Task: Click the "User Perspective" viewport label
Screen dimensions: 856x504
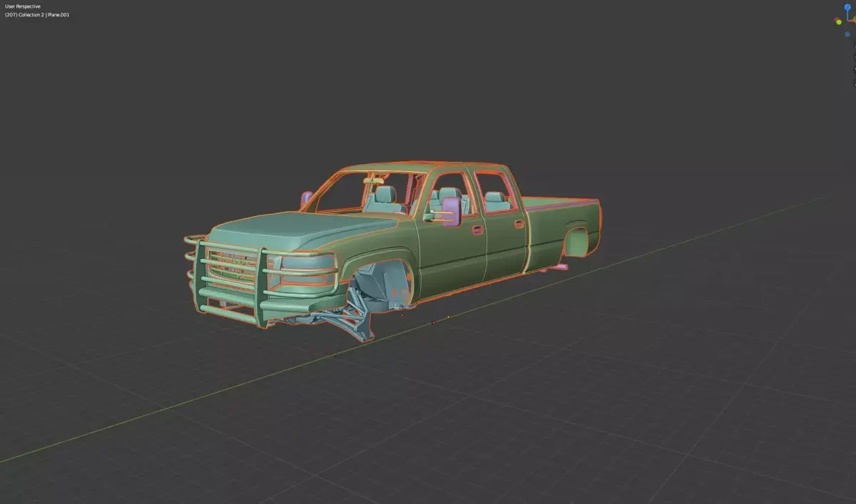Action: 23,6
